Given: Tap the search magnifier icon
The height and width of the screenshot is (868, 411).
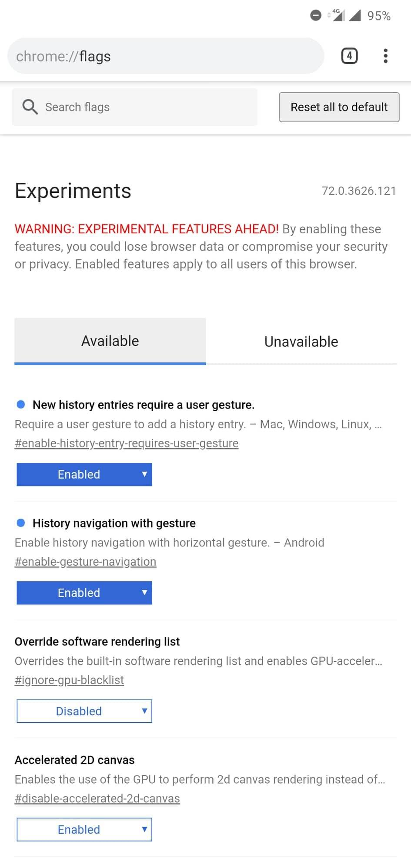Looking at the screenshot, I should pos(30,107).
